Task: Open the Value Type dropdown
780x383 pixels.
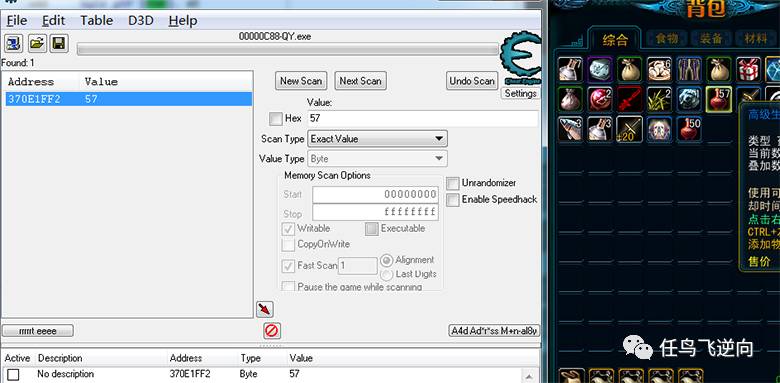Action: [x=378, y=159]
